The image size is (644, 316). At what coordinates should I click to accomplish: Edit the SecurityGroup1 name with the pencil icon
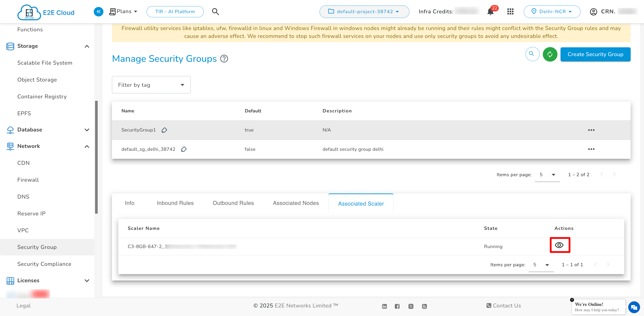164,130
